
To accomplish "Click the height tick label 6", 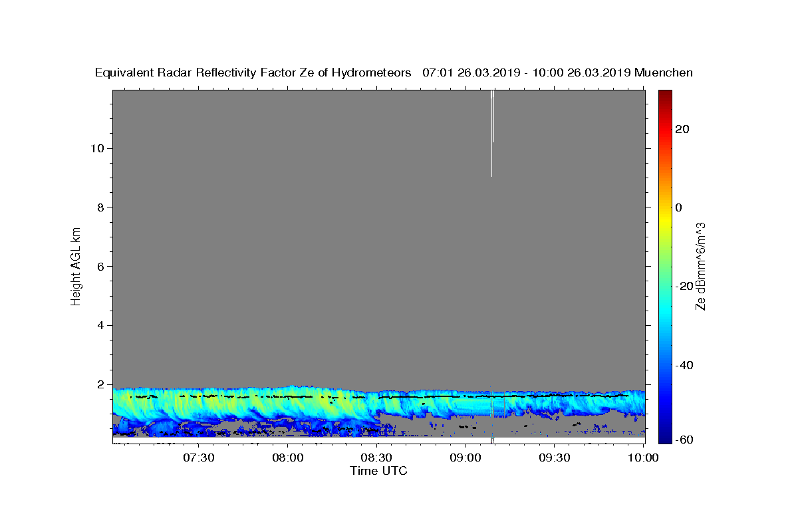I will click(99, 267).
